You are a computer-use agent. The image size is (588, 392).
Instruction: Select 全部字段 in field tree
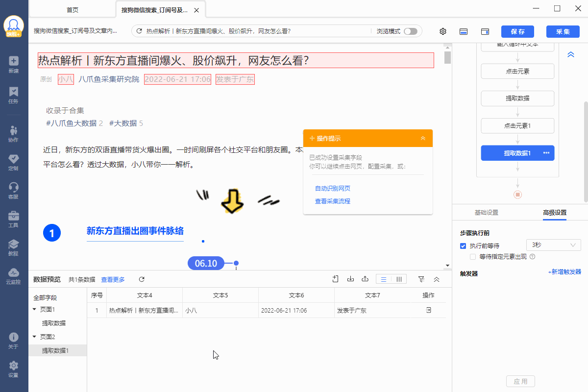tap(45, 297)
